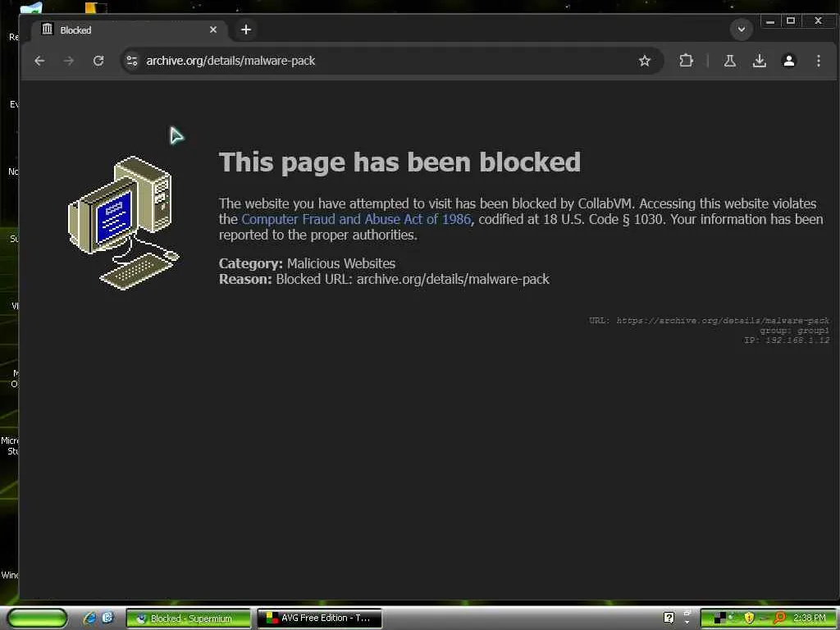
Task: Click the 'Reason:' label
Action: click(245, 279)
